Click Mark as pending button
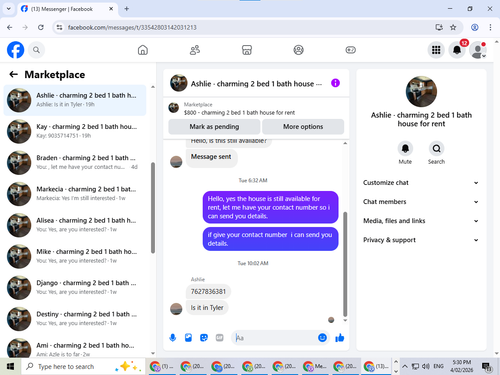 click(214, 127)
